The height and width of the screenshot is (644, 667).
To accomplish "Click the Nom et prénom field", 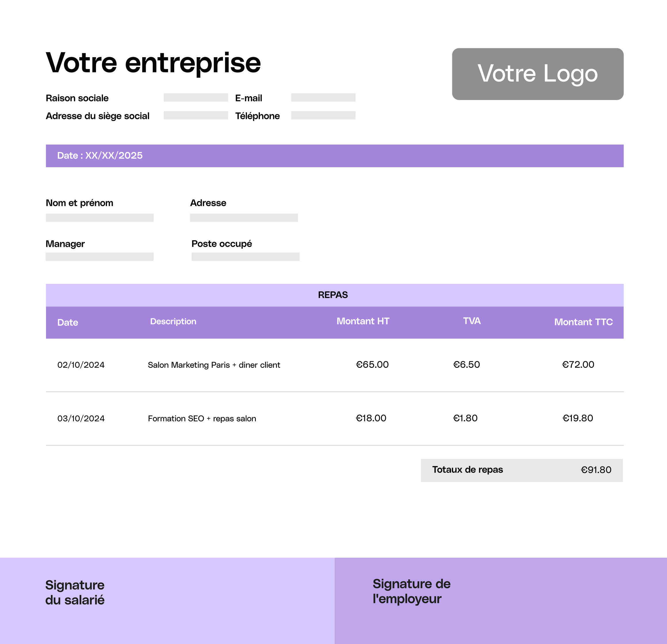I will [99, 218].
